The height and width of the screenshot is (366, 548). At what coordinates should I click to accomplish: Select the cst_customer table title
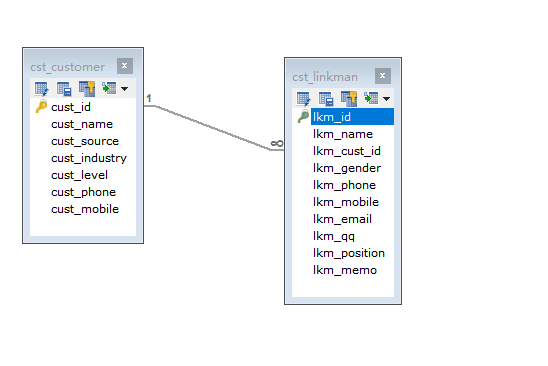(x=67, y=67)
